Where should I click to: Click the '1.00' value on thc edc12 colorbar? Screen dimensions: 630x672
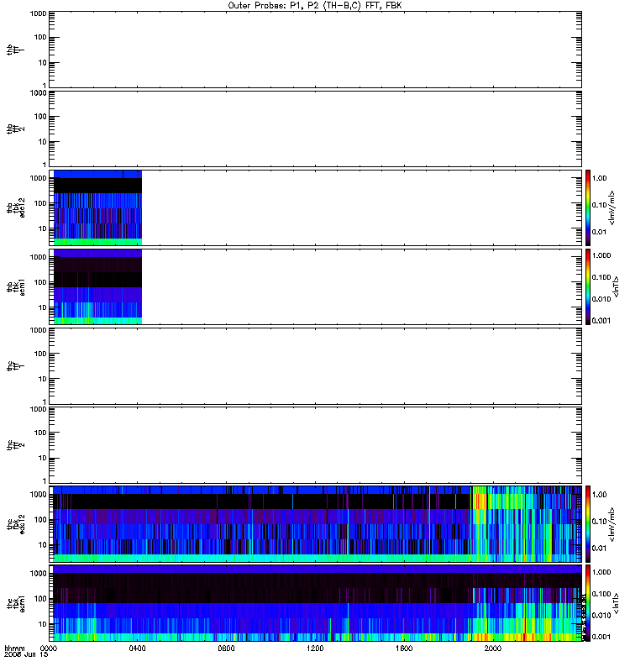[x=599, y=495]
